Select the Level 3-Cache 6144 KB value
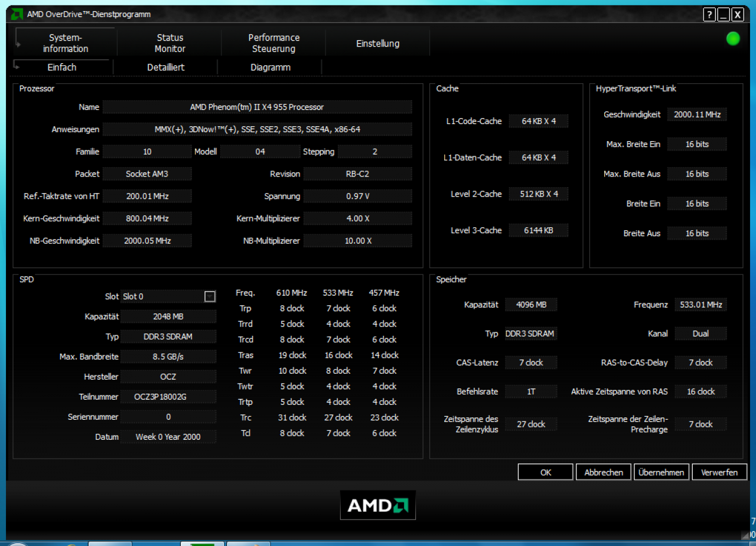The width and height of the screenshot is (756, 546). pos(539,230)
